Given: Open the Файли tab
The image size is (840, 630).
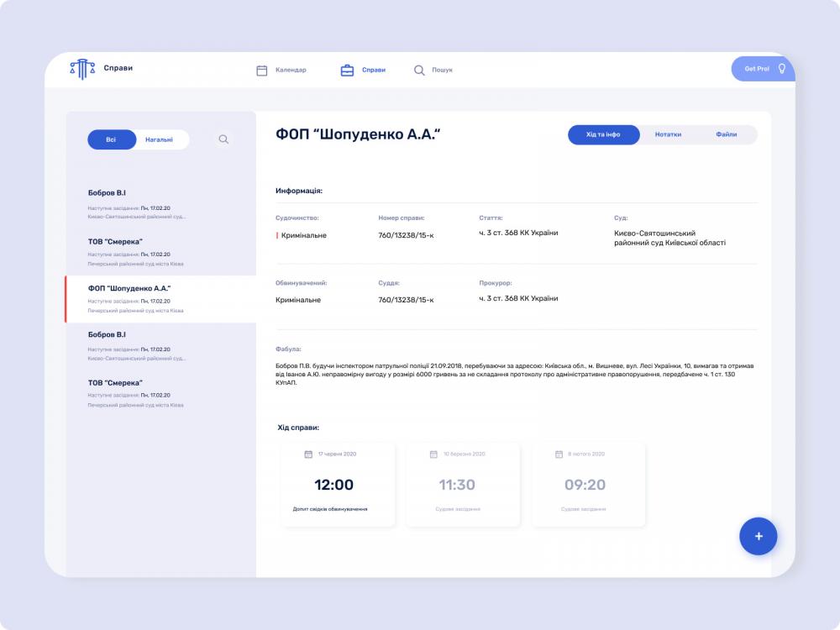Looking at the screenshot, I should (727, 134).
